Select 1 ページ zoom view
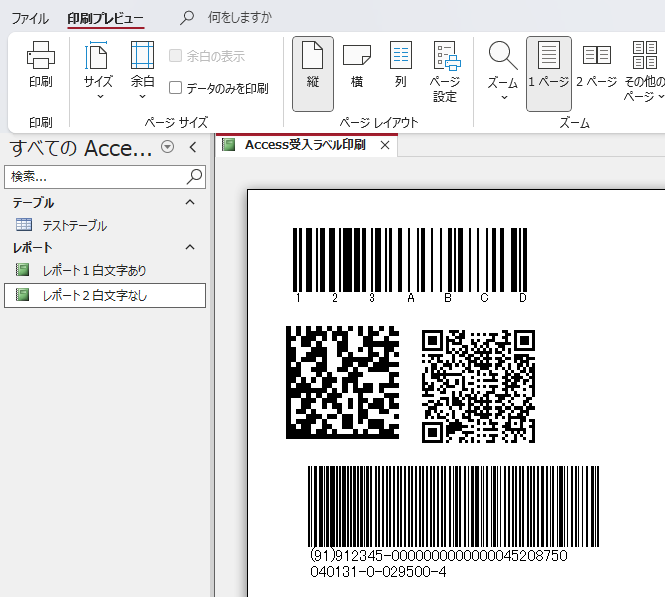Viewport: 665px width, 597px height. click(x=548, y=72)
